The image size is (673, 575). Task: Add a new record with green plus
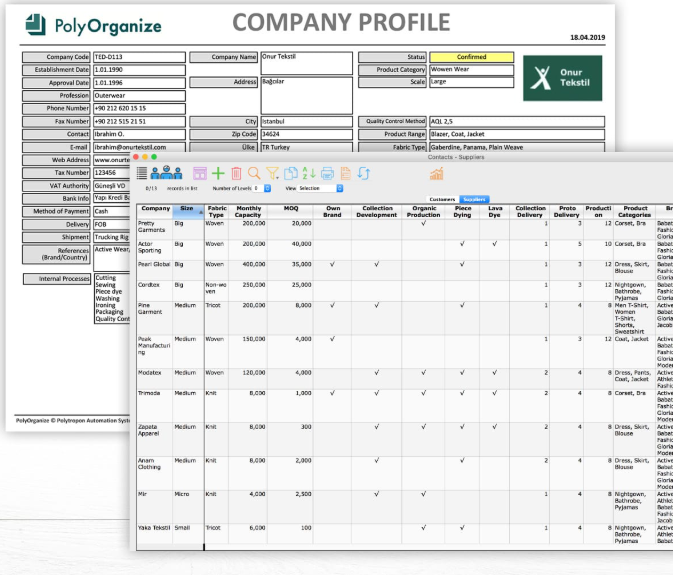[x=218, y=173]
